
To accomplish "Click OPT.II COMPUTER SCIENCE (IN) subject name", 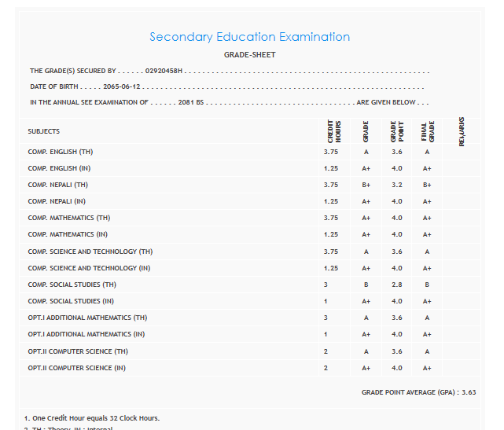I will click(76, 368).
